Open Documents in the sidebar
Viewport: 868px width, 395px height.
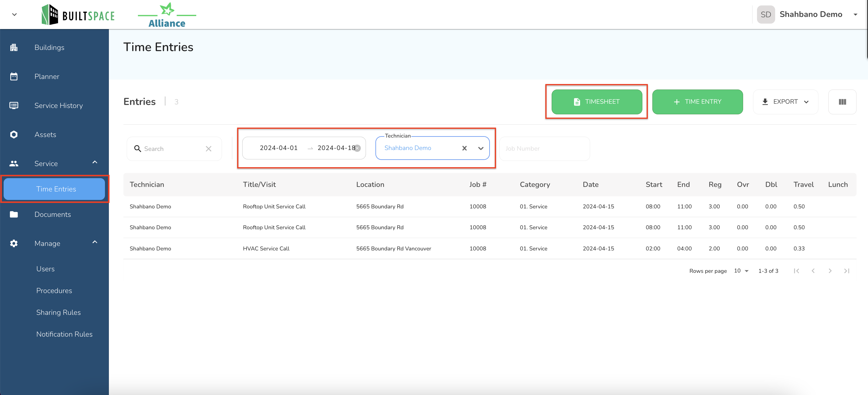point(53,214)
